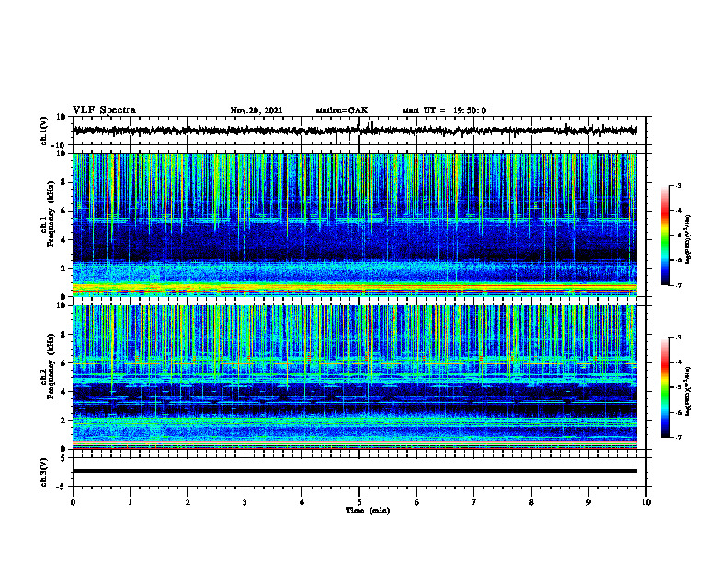Click the ch.1(V) waveform trace panel
The height and width of the screenshot is (563, 728).
click(x=359, y=131)
